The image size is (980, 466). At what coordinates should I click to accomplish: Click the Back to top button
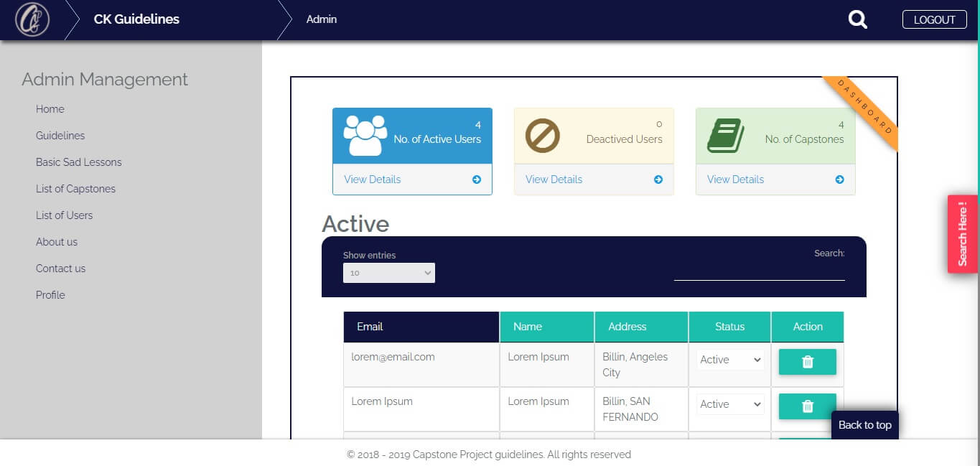[x=865, y=425]
